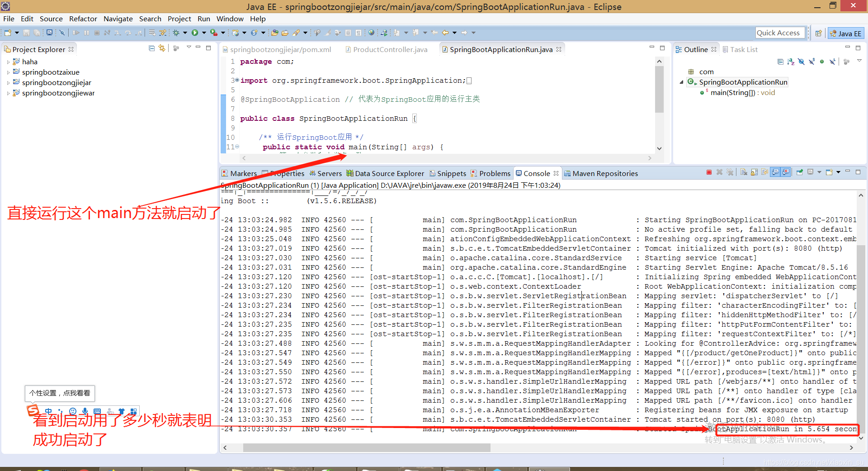Open the Refactor menu
Viewport: 868px width, 471px height.
pyautogui.click(x=83, y=19)
